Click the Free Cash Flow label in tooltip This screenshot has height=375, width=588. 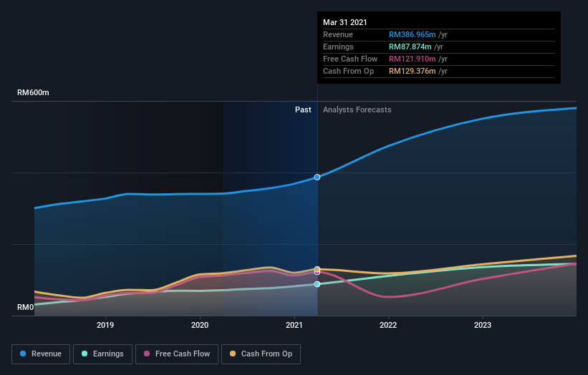pyautogui.click(x=350, y=59)
